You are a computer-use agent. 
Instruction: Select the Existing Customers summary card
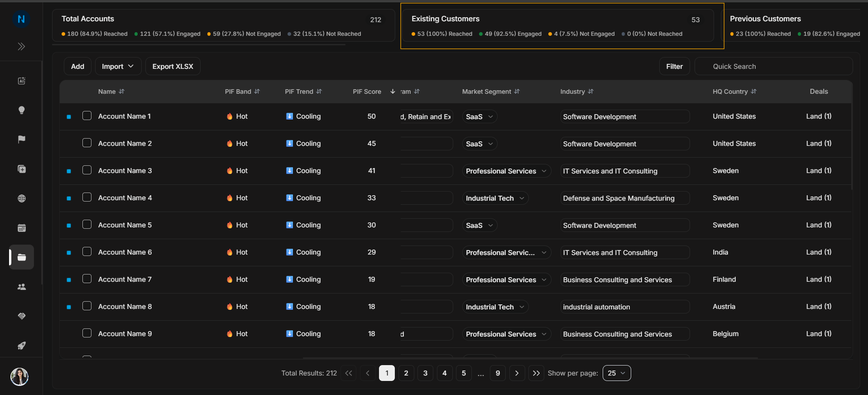pos(558,26)
